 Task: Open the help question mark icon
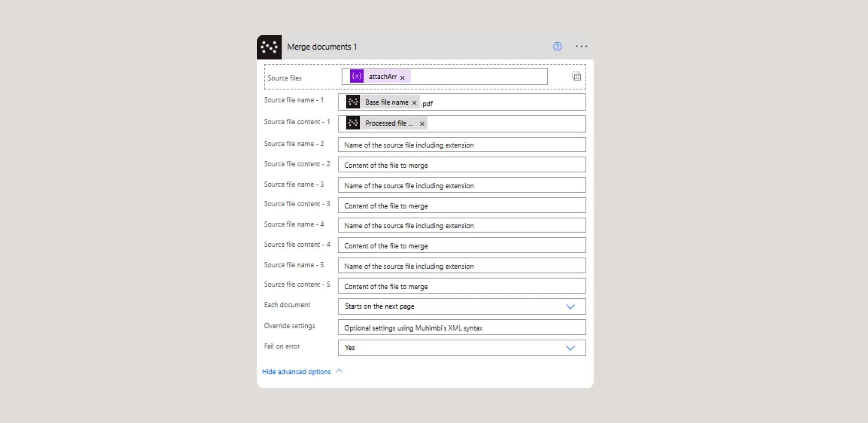coord(557,46)
